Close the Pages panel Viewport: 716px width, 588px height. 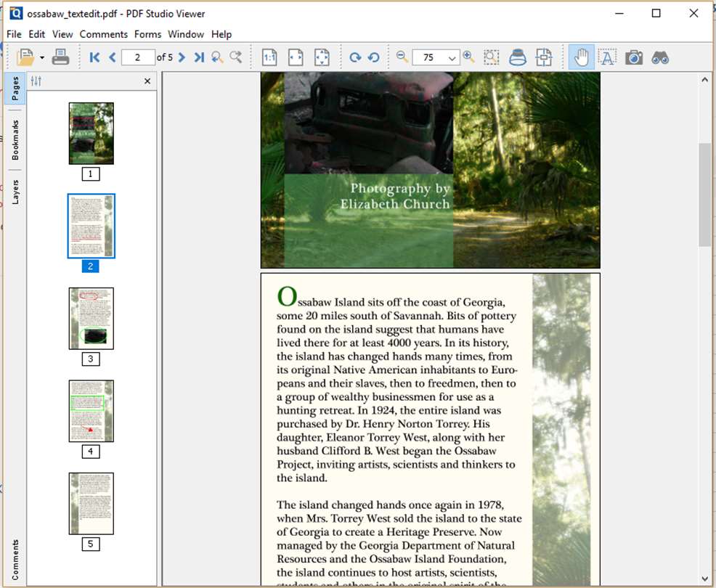click(x=147, y=81)
